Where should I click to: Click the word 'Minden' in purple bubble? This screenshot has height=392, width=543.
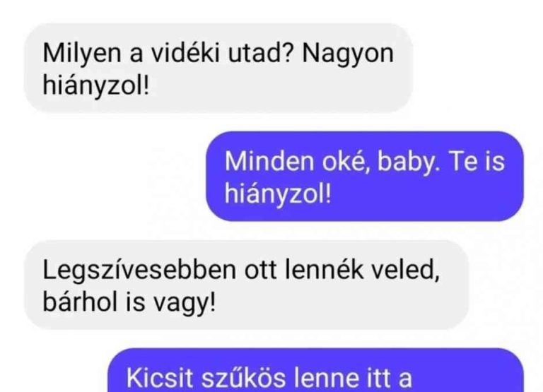click(x=269, y=162)
